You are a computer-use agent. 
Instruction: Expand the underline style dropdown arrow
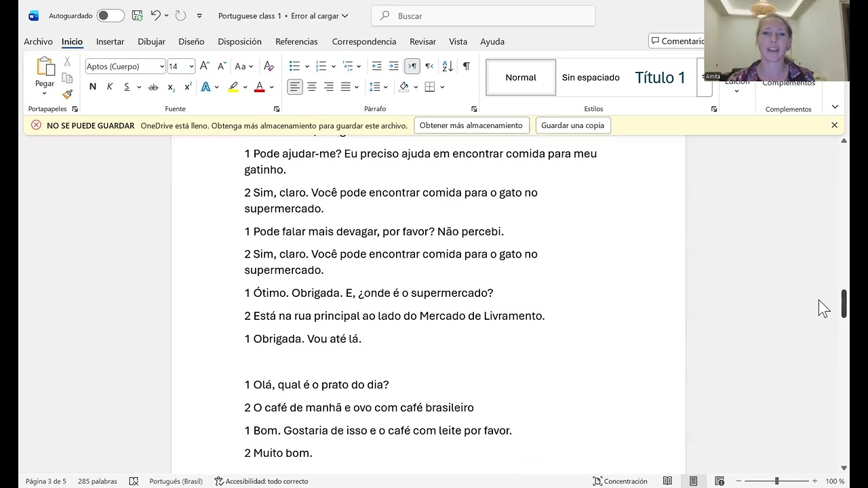[x=139, y=87]
